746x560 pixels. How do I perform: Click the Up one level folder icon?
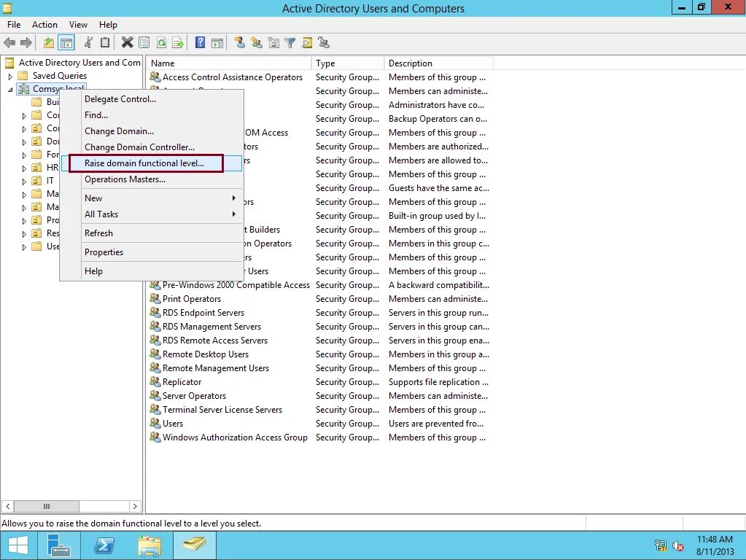coord(49,43)
